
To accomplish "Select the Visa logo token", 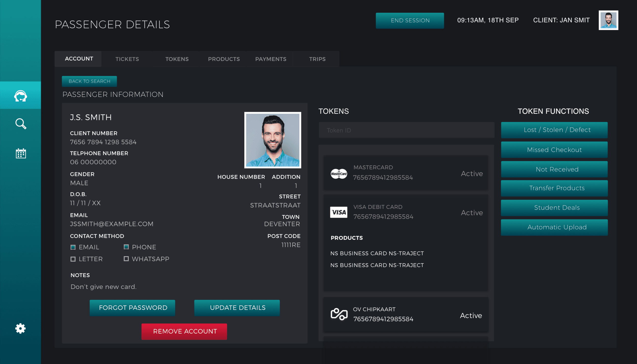I will [x=339, y=212].
